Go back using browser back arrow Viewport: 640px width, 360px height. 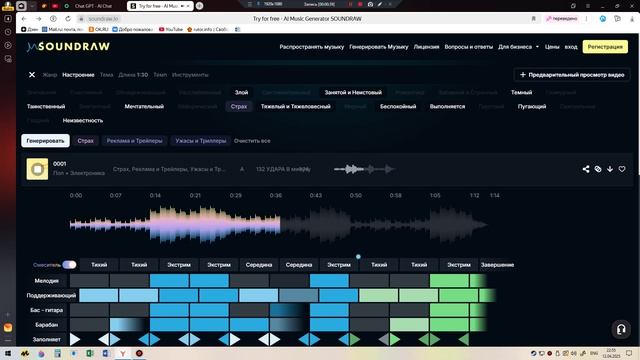click(24, 19)
